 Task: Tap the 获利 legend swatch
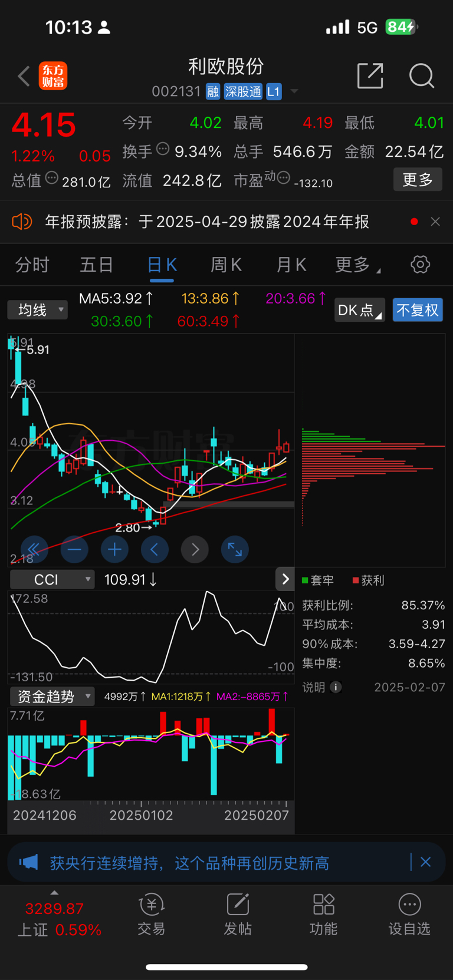(x=356, y=580)
